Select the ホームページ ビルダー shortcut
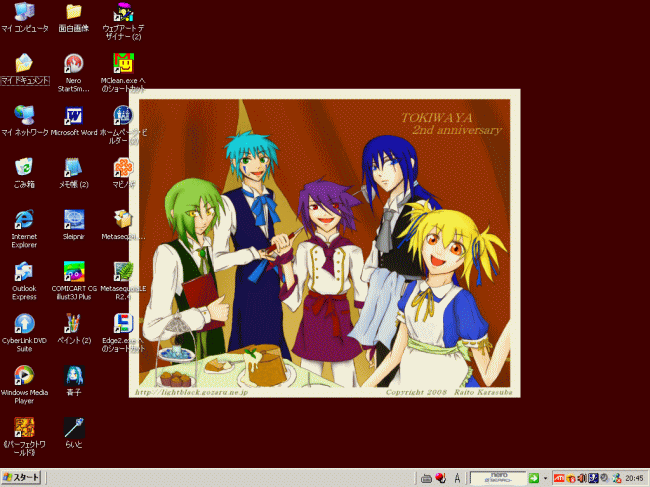Image resolution: width=650 pixels, height=487 pixels. click(x=123, y=124)
